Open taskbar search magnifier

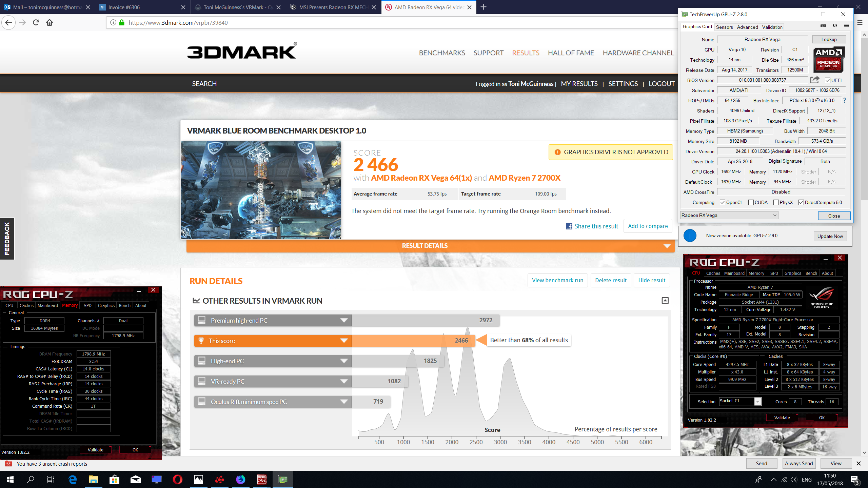click(x=31, y=480)
